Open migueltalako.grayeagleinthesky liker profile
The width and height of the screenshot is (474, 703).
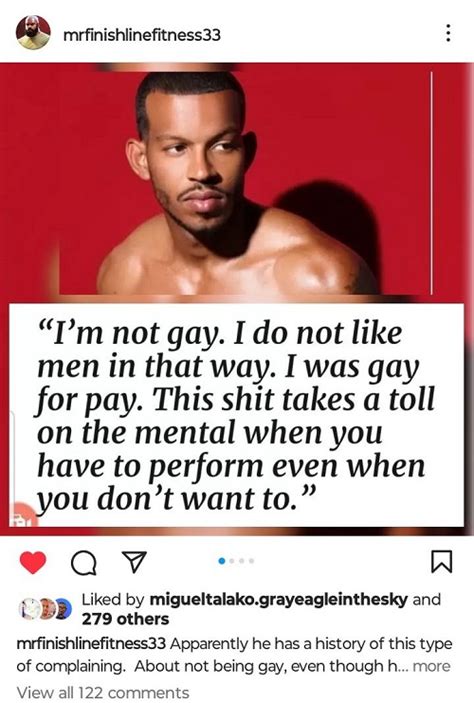pos(278,599)
